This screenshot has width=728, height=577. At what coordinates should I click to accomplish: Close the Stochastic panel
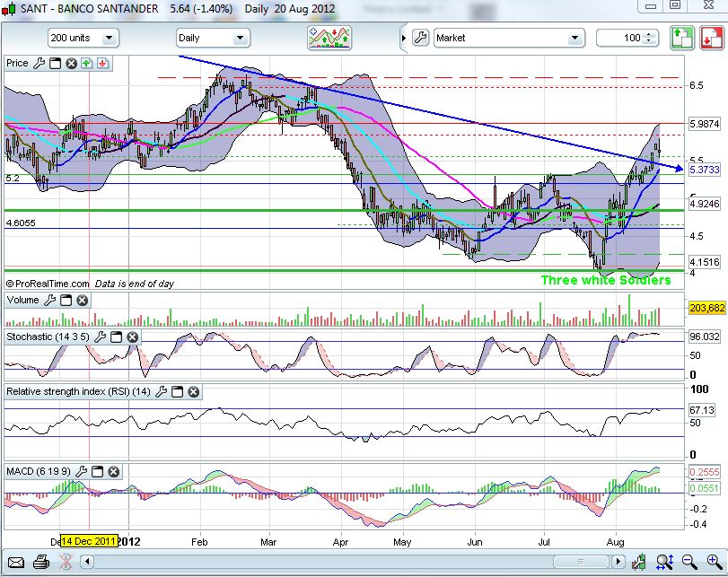[x=132, y=337]
